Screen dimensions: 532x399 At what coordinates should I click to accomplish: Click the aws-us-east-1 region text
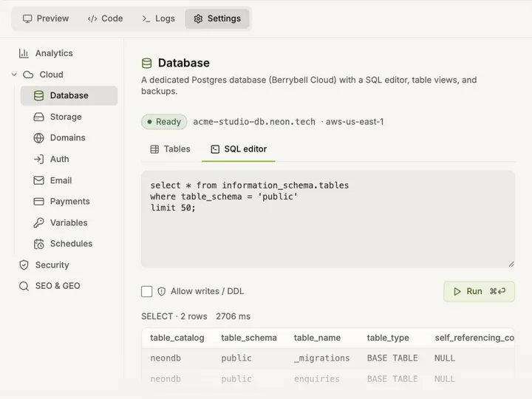pos(355,121)
